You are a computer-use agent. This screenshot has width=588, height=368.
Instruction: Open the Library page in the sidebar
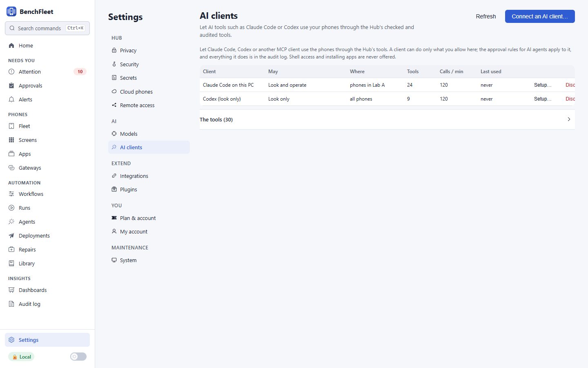47,263
